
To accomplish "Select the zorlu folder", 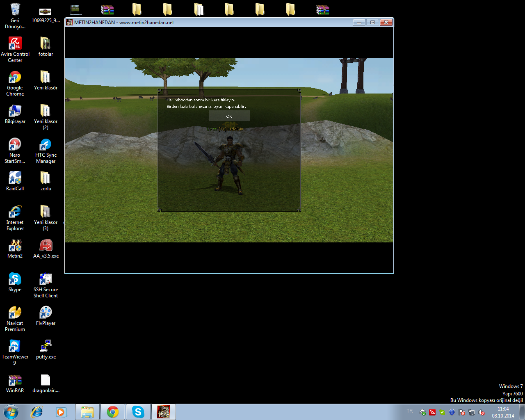I will tap(46, 181).
